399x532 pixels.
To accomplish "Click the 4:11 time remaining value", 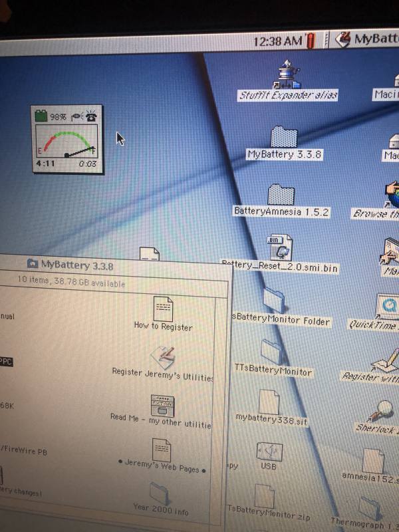I will (45, 163).
